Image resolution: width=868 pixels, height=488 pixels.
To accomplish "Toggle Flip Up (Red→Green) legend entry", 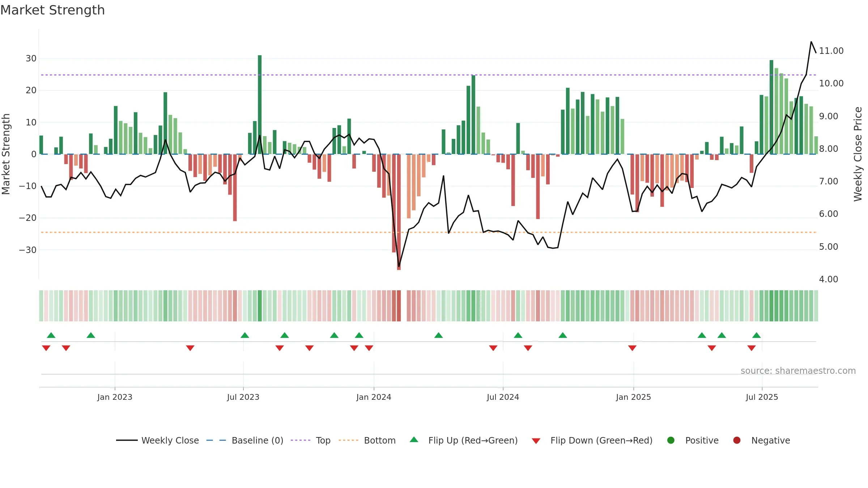I will (464, 440).
